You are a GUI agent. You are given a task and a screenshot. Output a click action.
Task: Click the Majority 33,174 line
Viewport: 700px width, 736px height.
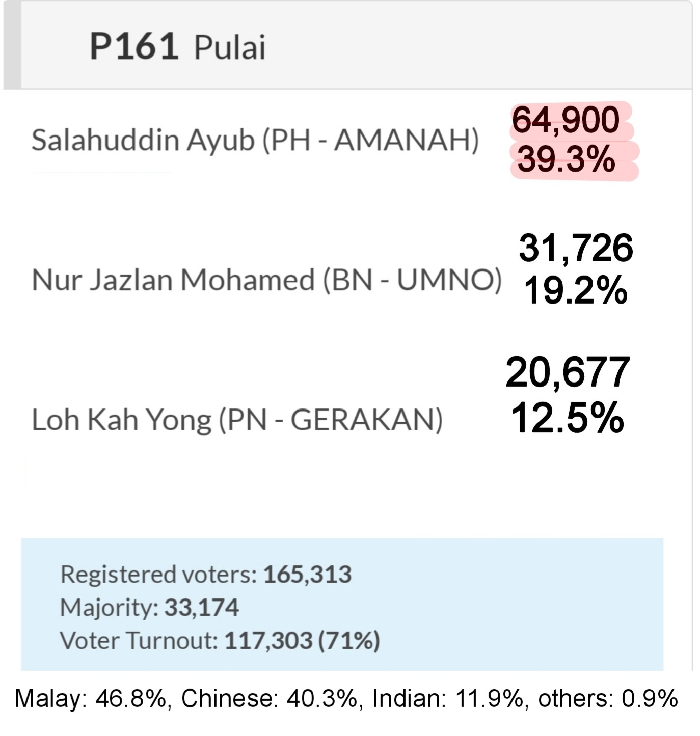(149, 608)
